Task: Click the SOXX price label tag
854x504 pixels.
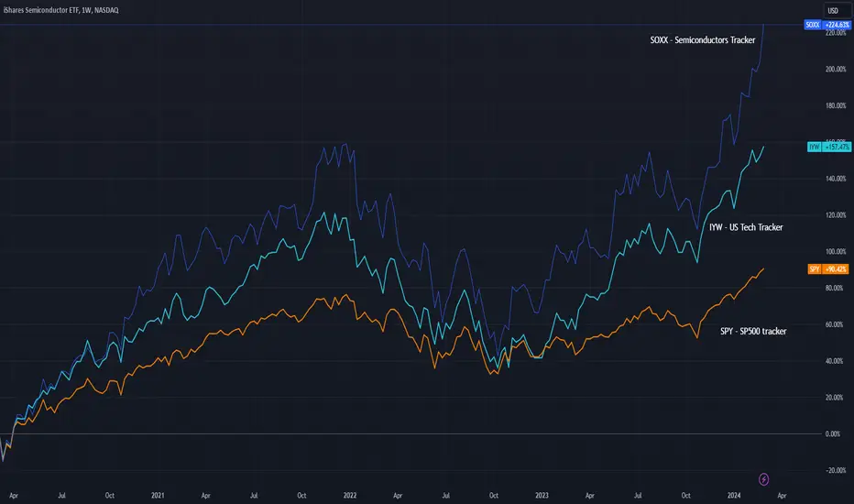Action: coord(827,25)
